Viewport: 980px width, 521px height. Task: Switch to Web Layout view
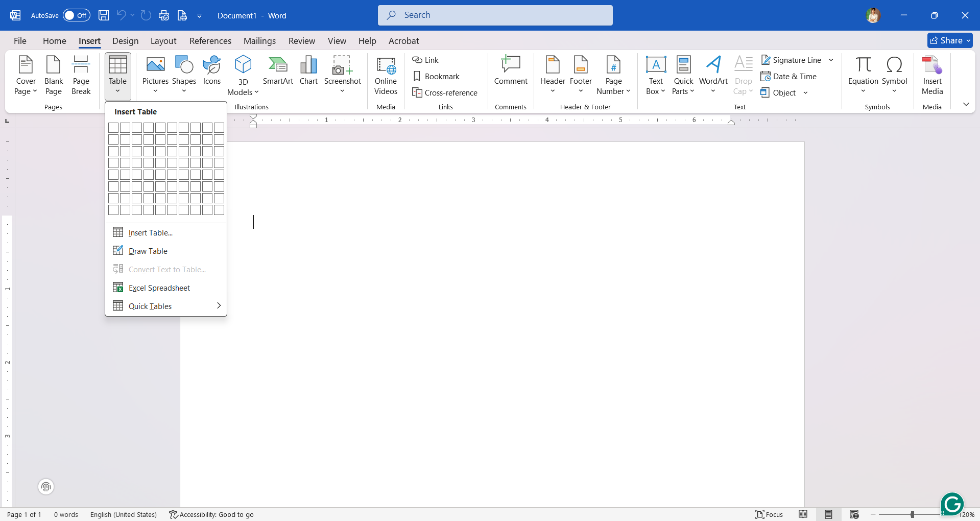(854, 514)
